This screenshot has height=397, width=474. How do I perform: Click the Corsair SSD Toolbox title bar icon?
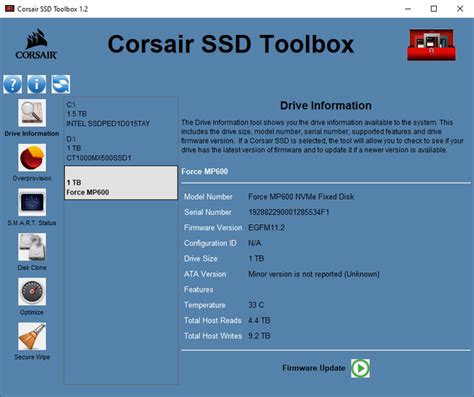click(10, 9)
